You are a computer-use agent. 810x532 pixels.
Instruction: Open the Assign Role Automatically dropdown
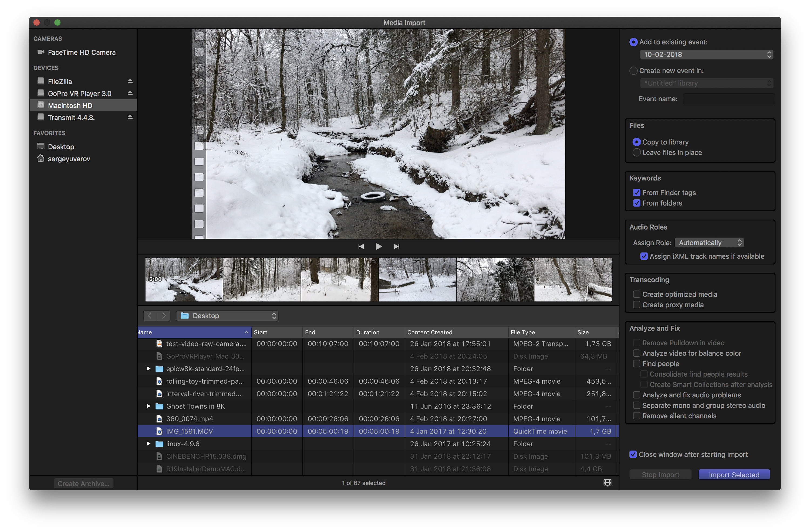coord(708,243)
